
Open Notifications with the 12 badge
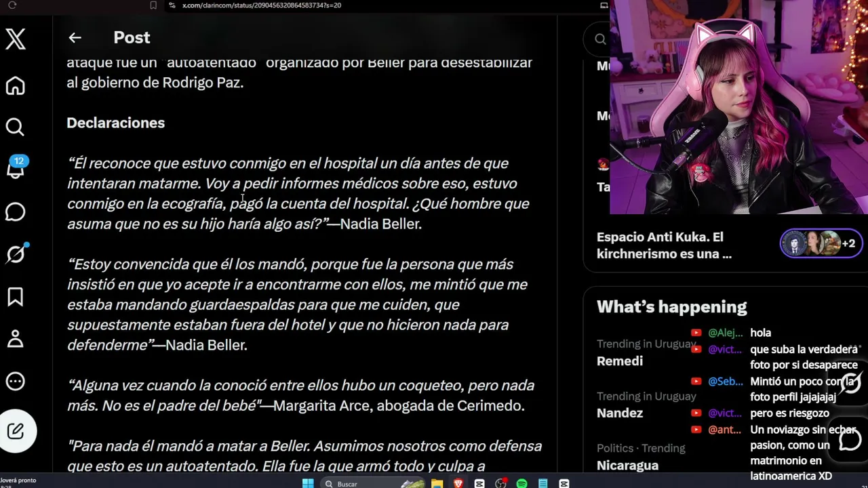[x=15, y=167]
